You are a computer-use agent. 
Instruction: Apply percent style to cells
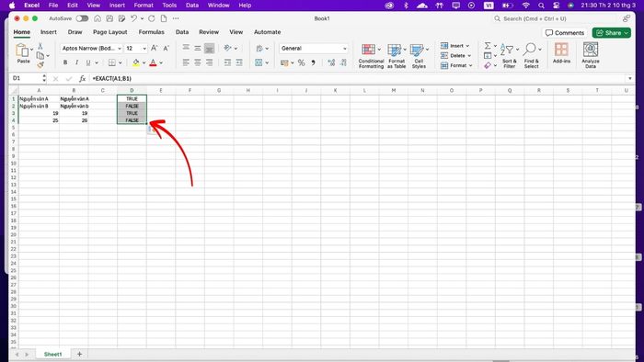302,62
